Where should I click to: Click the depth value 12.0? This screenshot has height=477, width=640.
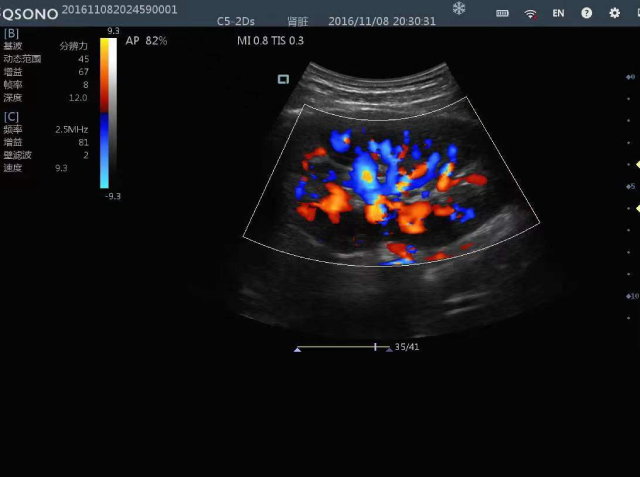point(78,98)
